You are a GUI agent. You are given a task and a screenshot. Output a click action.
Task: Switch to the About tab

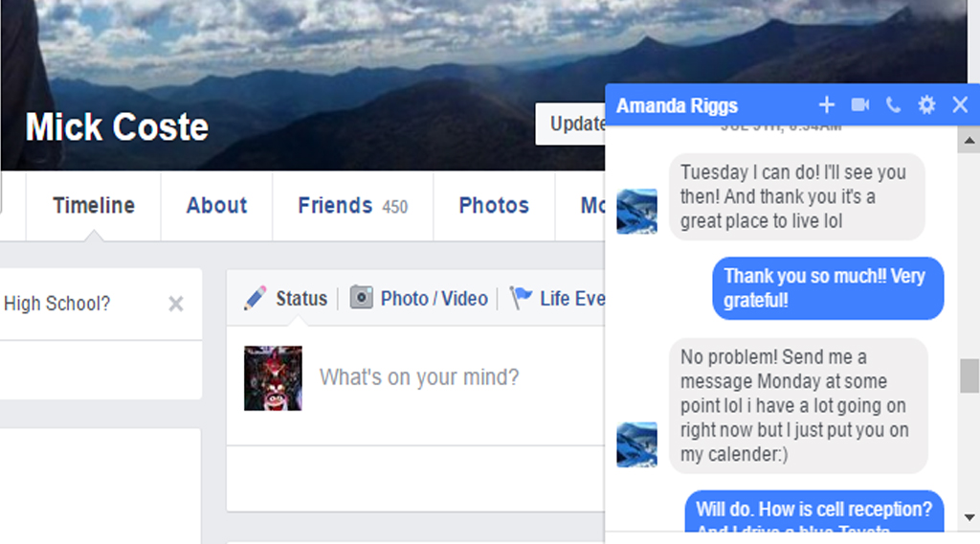(216, 206)
